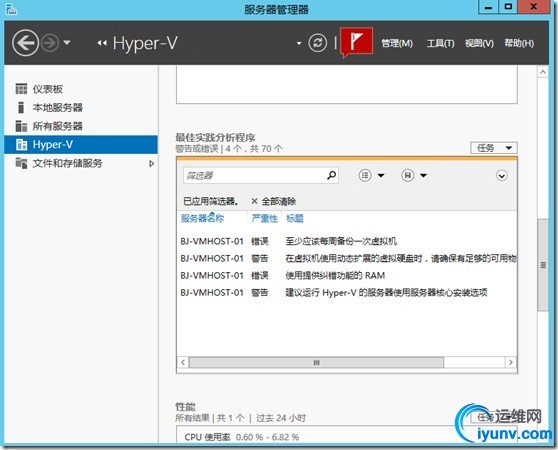Select the row about weekly VM backup
Viewport: 558px width, 450px height.
tap(347, 242)
